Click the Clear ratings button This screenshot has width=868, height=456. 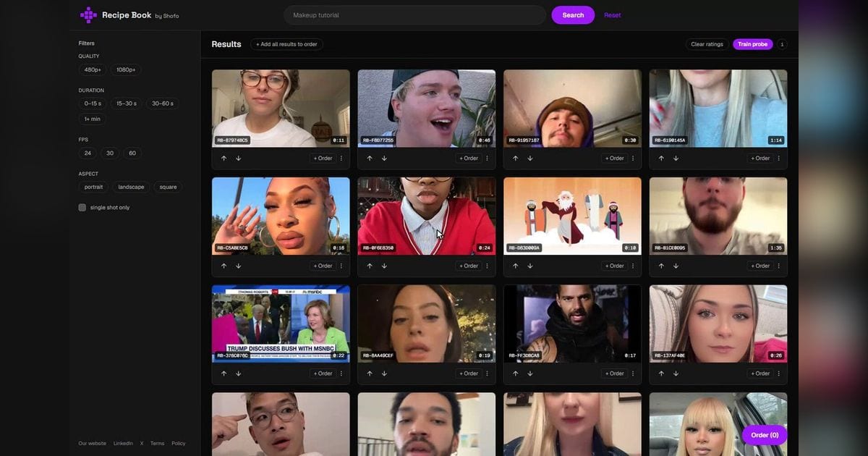pos(707,44)
